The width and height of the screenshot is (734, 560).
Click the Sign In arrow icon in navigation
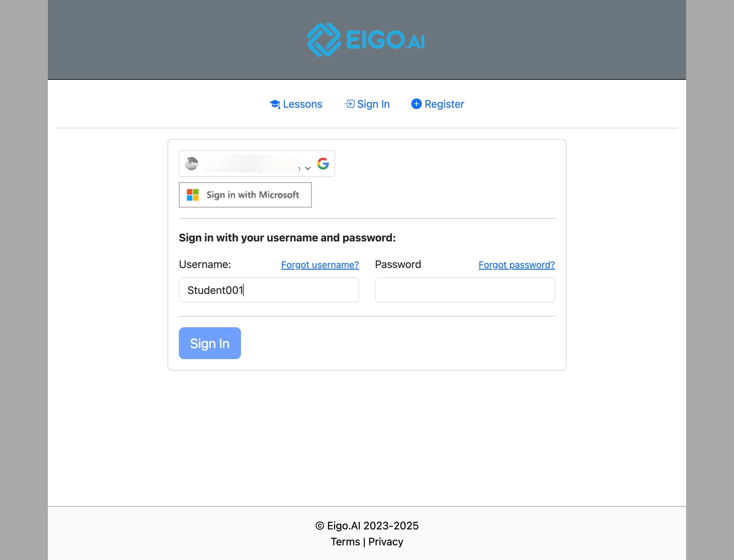(x=349, y=104)
